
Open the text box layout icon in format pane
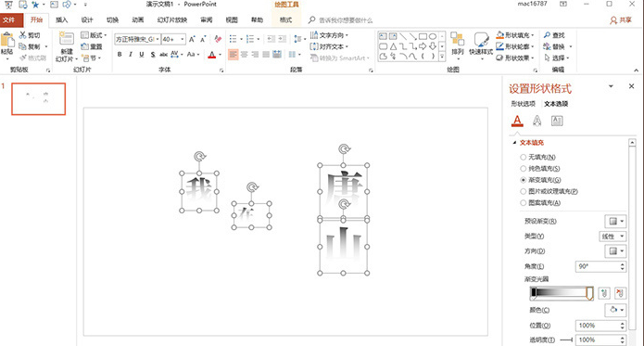[557, 121]
